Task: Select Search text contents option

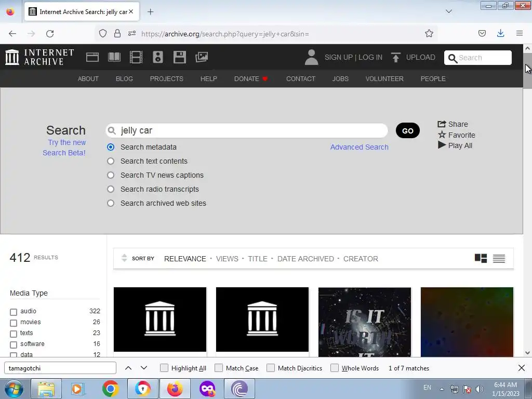Action: click(111, 161)
